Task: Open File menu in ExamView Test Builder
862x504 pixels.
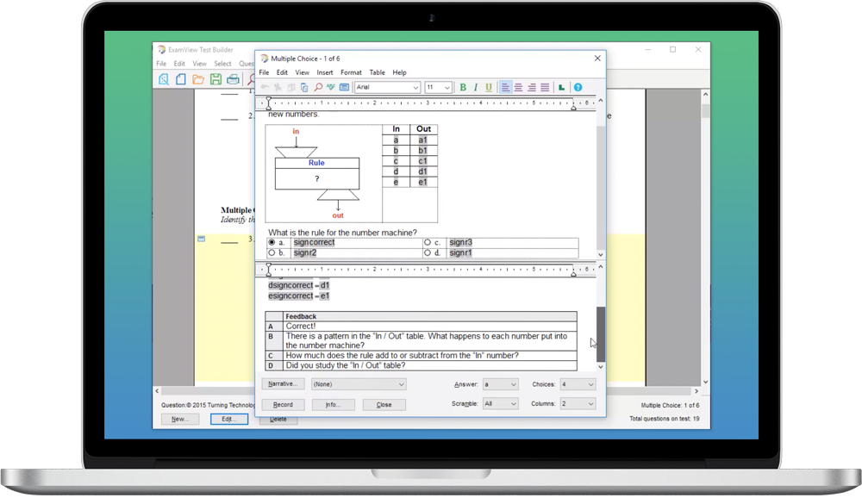Action: click(161, 64)
